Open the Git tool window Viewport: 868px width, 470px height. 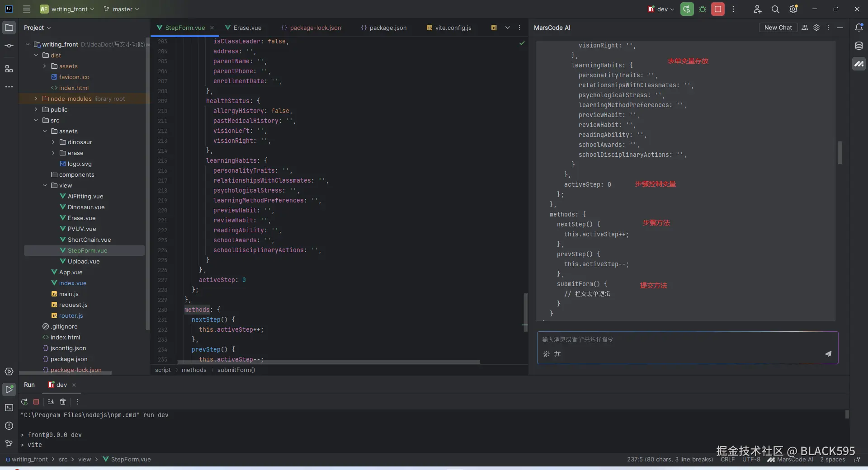pos(9,444)
